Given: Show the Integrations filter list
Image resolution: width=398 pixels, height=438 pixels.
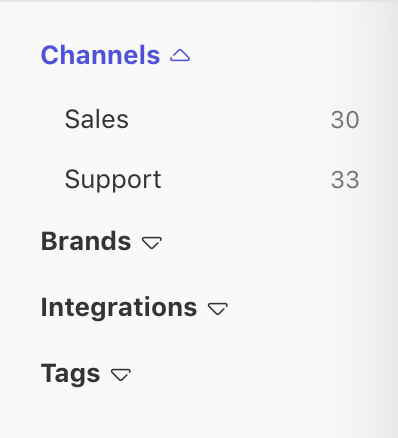Looking at the screenshot, I should tap(134, 308).
